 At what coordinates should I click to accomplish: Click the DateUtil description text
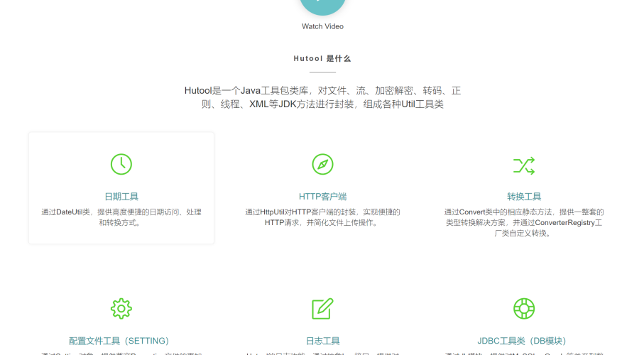(x=121, y=217)
